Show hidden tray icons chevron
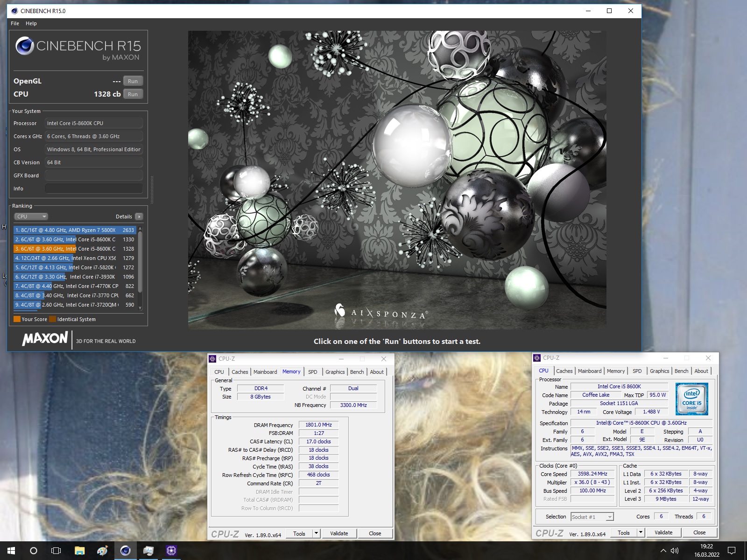 663,551
